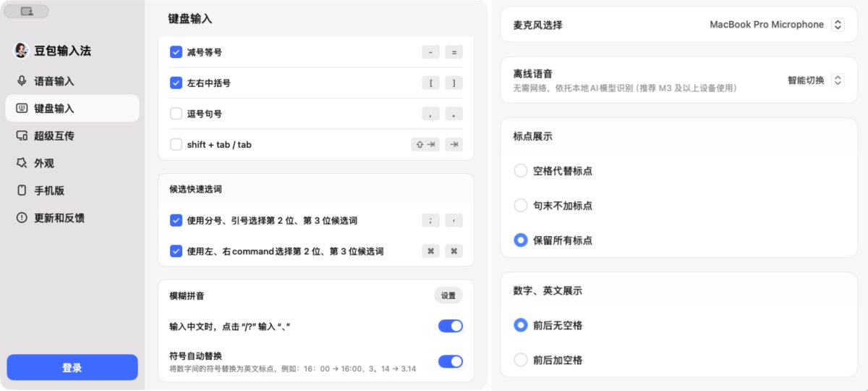The width and height of the screenshot is (868, 391).
Task: Uncheck 使用分号、引号选择候选词 checkbox
Action: [176, 221]
